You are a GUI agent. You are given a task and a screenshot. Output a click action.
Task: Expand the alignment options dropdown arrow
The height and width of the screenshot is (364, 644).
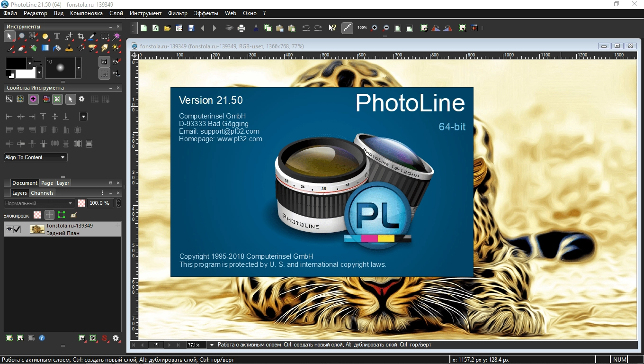pyautogui.click(x=83, y=117)
